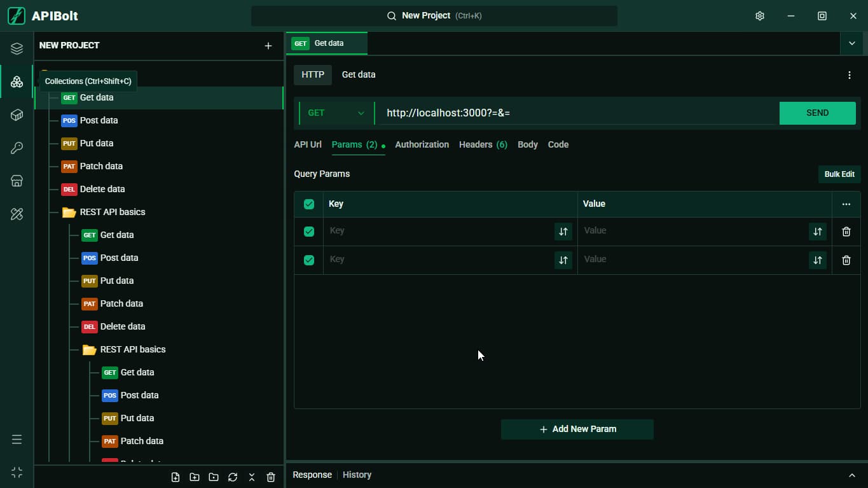The width and height of the screenshot is (868, 488).
Task: Delete the first query param row
Action: [x=846, y=232]
